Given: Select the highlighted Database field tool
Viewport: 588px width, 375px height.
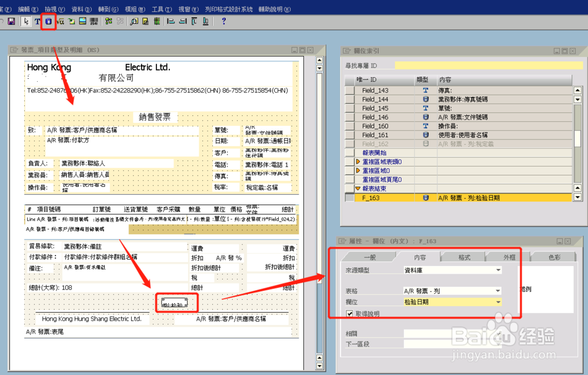Looking at the screenshot, I should [49, 21].
